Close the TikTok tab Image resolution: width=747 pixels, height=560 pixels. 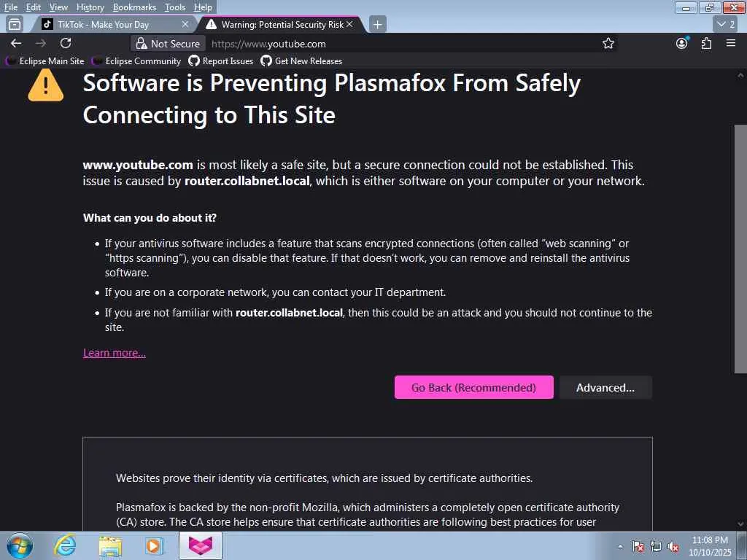click(185, 24)
